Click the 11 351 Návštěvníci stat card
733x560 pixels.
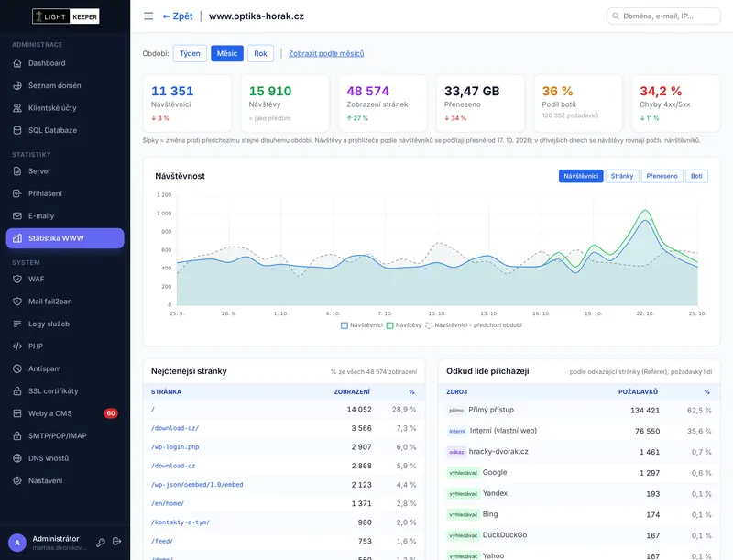click(187, 104)
